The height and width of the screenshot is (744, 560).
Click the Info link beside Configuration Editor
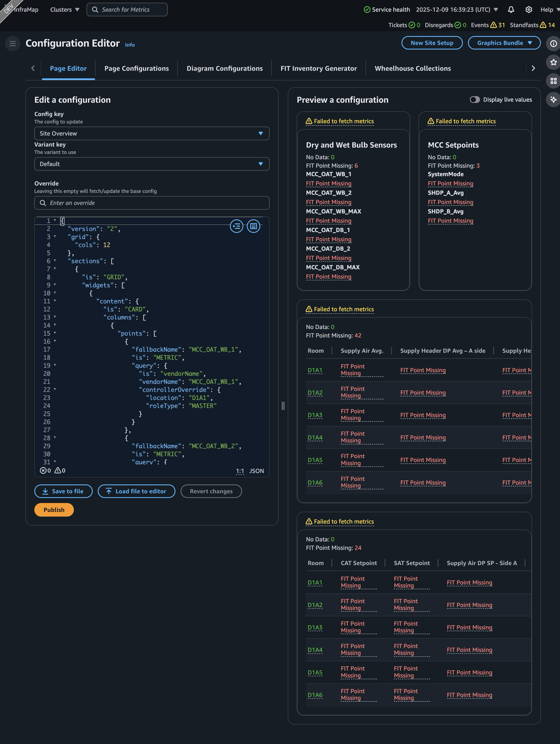pos(130,45)
